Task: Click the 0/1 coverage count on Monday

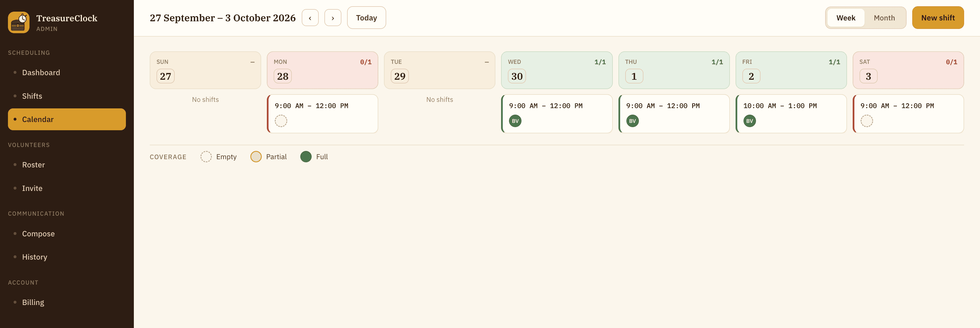Action: coord(366,62)
